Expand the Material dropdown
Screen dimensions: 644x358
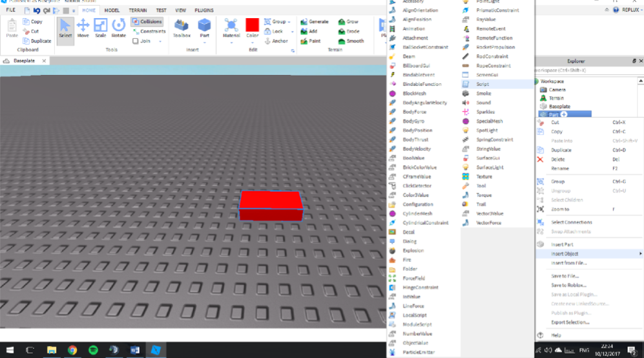(231, 43)
